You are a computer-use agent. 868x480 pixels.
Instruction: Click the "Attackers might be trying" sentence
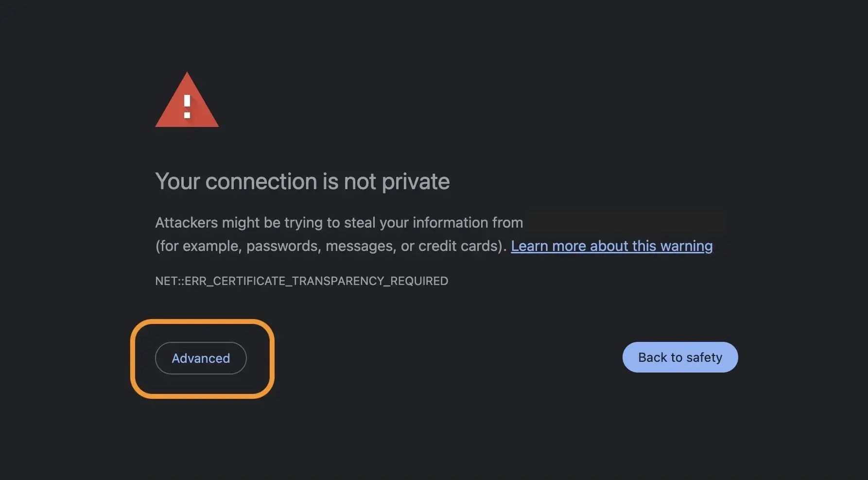pyautogui.click(x=339, y=223)
